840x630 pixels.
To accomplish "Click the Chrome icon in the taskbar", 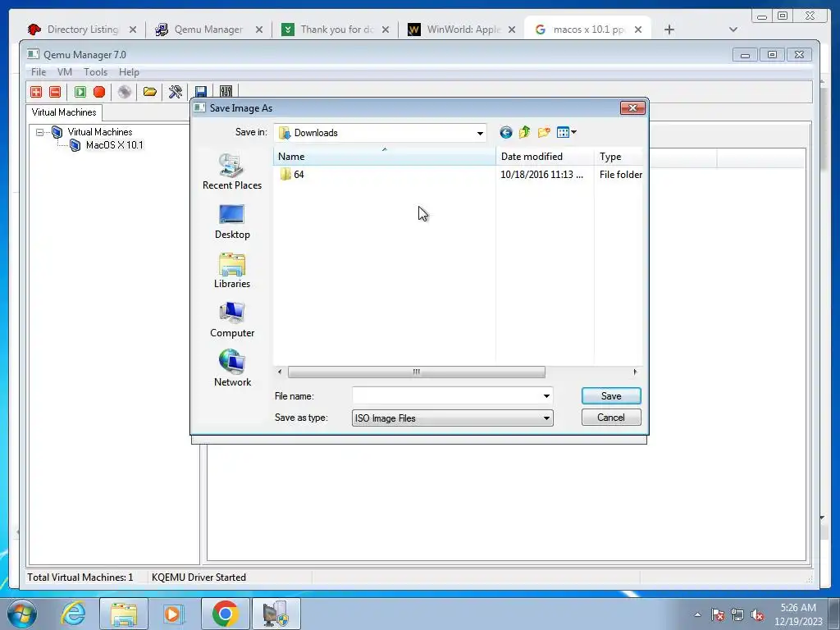I will tap(225, 614).
